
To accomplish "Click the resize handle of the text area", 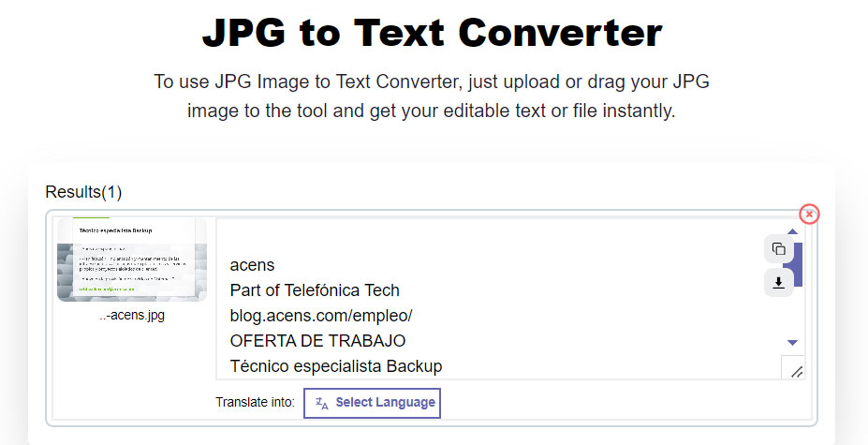I will tap(796, 371).
